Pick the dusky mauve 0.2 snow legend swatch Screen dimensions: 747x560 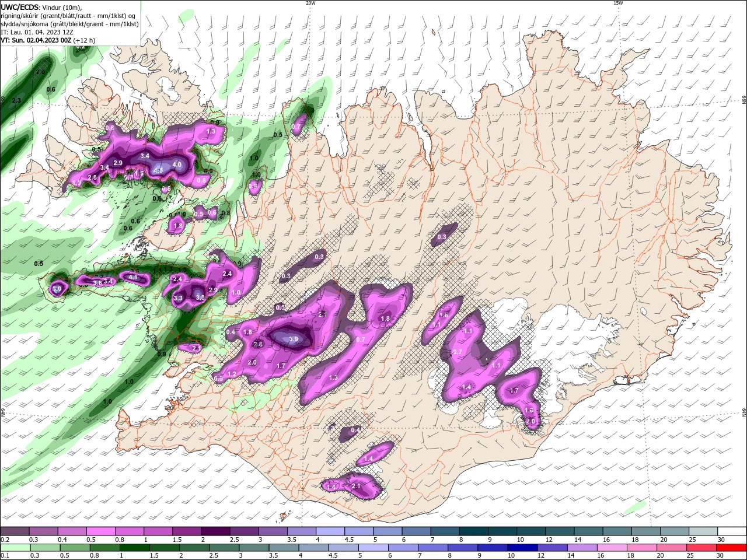tap(15, 531)
